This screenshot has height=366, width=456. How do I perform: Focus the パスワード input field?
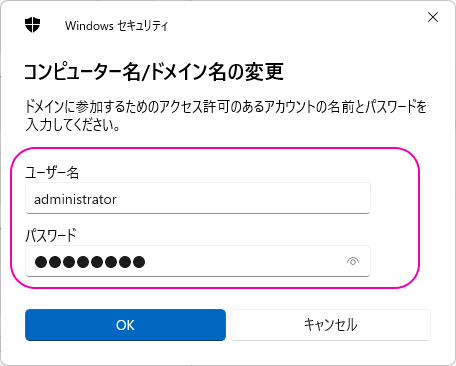[198, 261]
